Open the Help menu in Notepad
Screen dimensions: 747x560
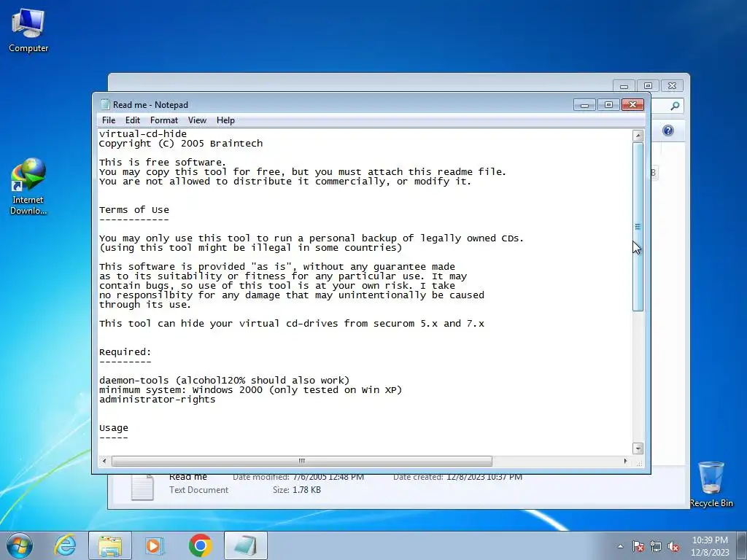click(225, 120)
